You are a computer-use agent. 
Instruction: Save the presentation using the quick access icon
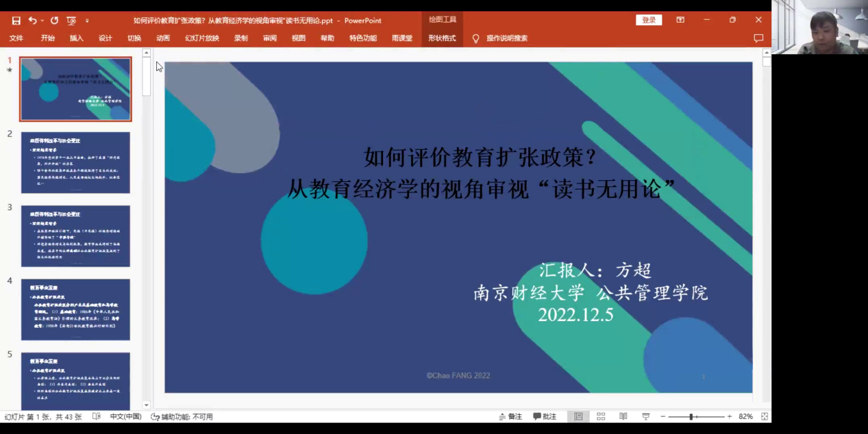(16, 21)
